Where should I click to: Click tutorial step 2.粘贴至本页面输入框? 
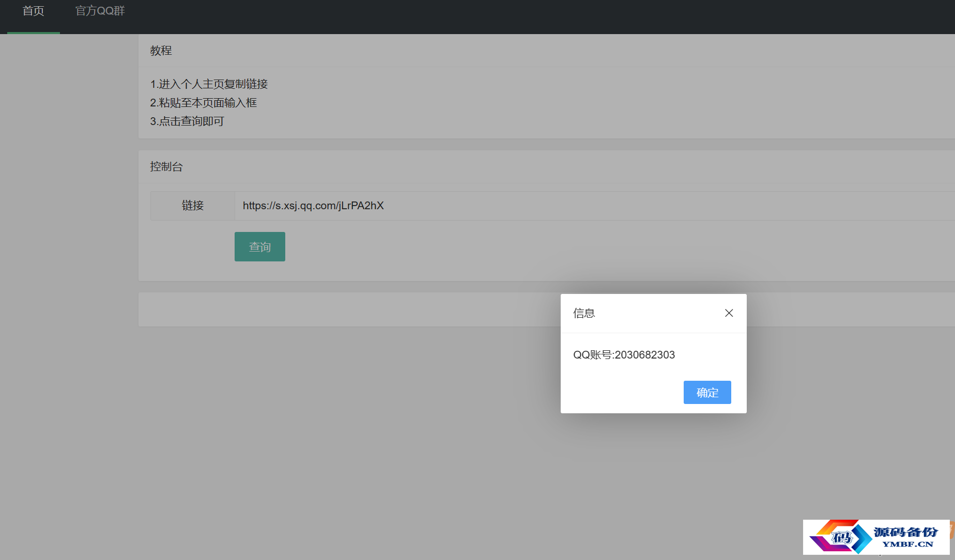[203, 103]
